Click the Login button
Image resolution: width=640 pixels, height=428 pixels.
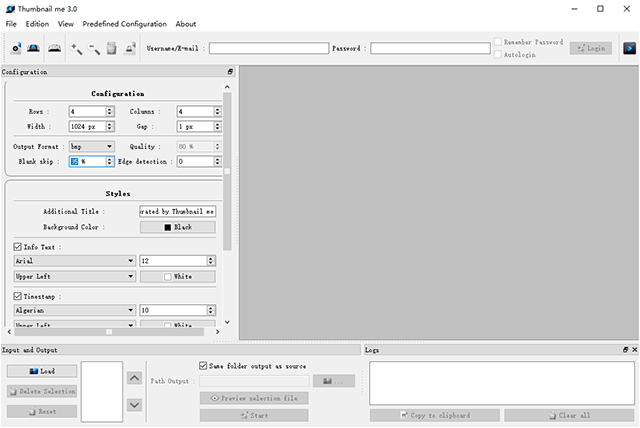590,48
